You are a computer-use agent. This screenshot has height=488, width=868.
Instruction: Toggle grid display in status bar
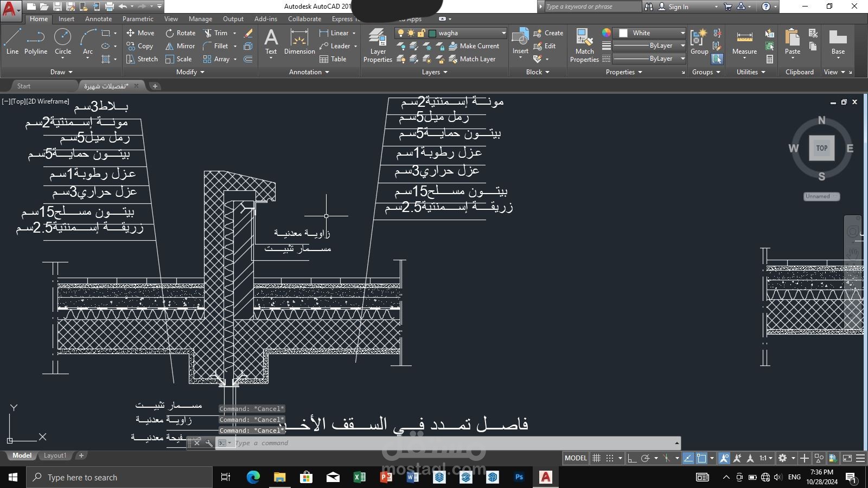pyautogui.click(x=596, y=458)
